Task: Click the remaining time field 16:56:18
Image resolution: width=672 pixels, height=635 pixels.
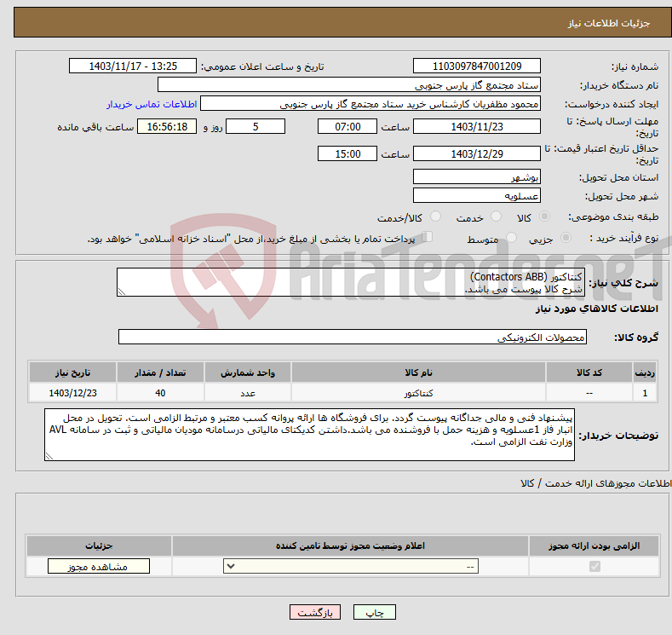Action: (x=167, y=126)
